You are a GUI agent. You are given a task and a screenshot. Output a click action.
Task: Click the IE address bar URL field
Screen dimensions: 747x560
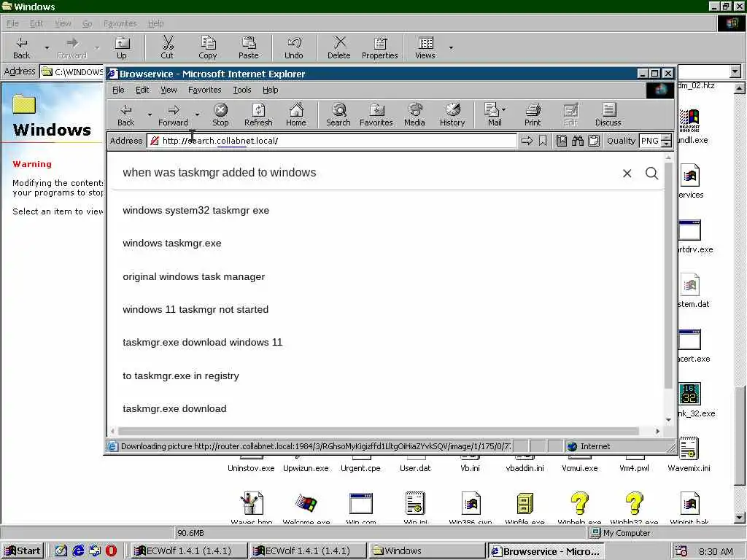tap(332, 141)
